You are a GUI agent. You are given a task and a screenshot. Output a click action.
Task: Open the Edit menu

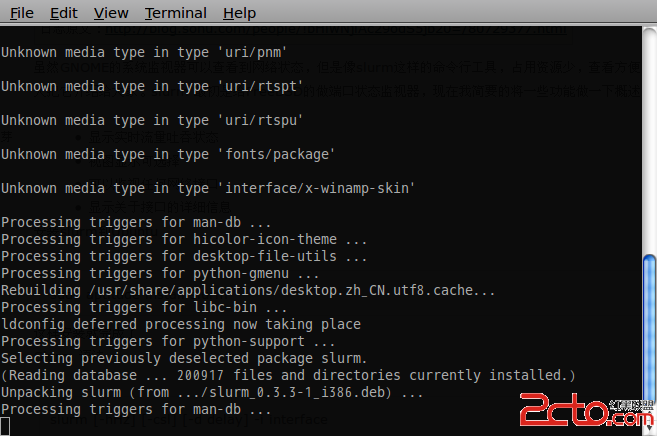[x=64, y=13]
